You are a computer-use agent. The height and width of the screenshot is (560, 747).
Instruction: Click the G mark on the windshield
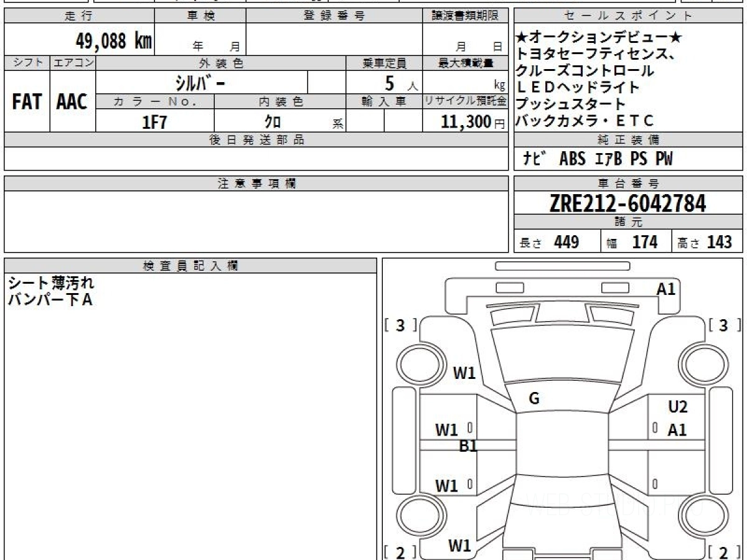[x=534, y=399]
